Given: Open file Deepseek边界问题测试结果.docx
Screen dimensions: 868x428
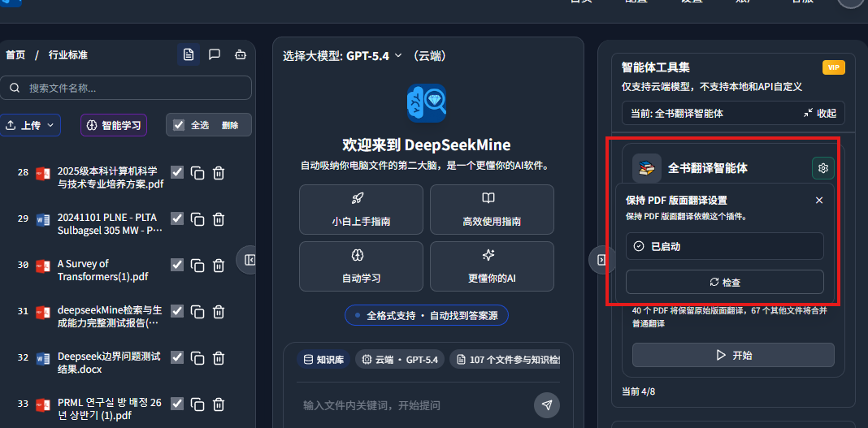Looking at the screenshot, I should click(109, 363).
